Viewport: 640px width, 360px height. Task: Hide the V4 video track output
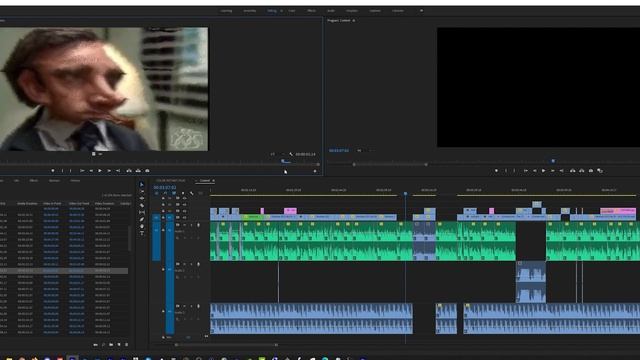click(184, 198)
